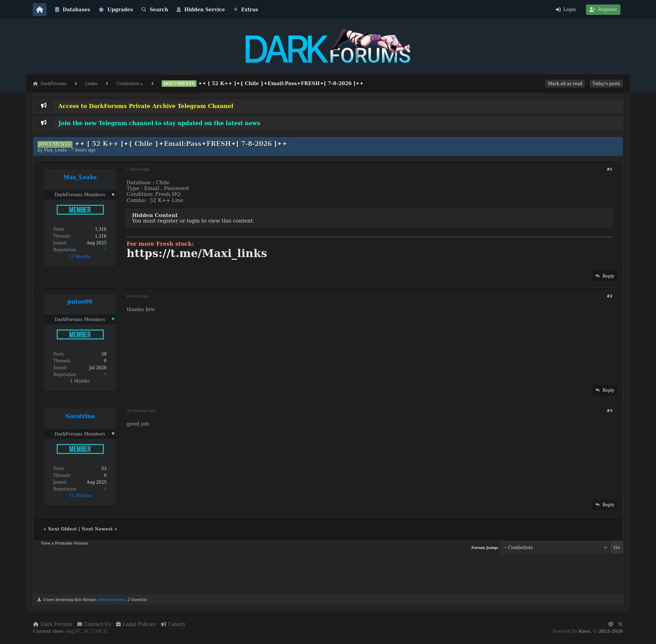Open the permalink for post #3
Screen dimensions: 656x644
click(610, 411)
